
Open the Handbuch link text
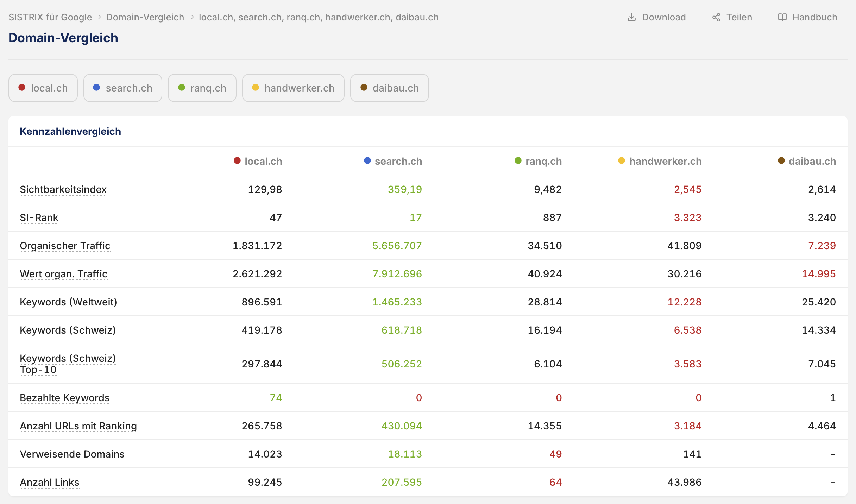(x=815, y=17)
